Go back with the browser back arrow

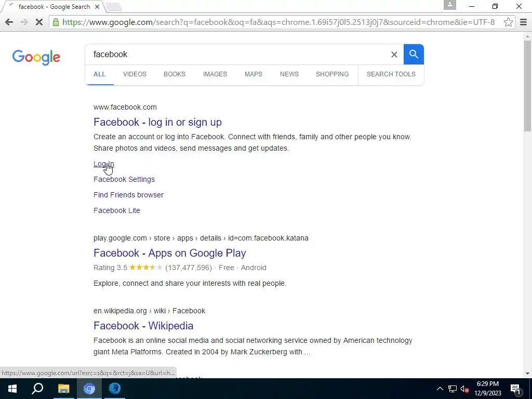click(x=9, y=22)
